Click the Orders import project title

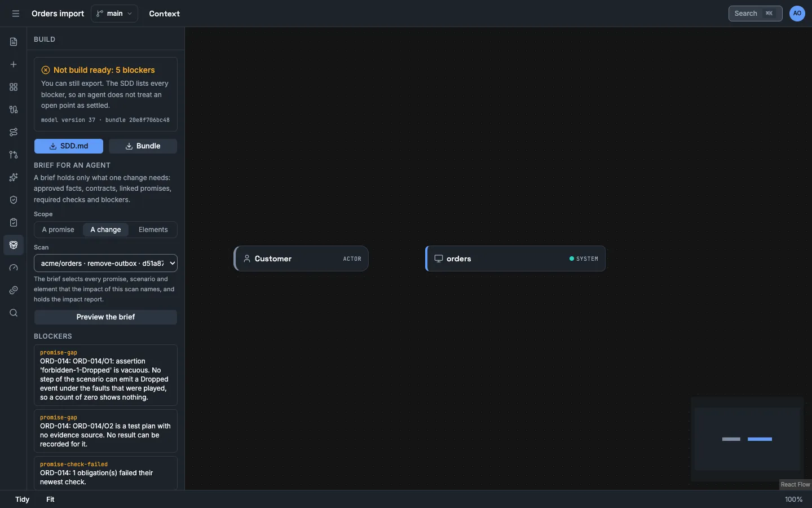[58, 14]
